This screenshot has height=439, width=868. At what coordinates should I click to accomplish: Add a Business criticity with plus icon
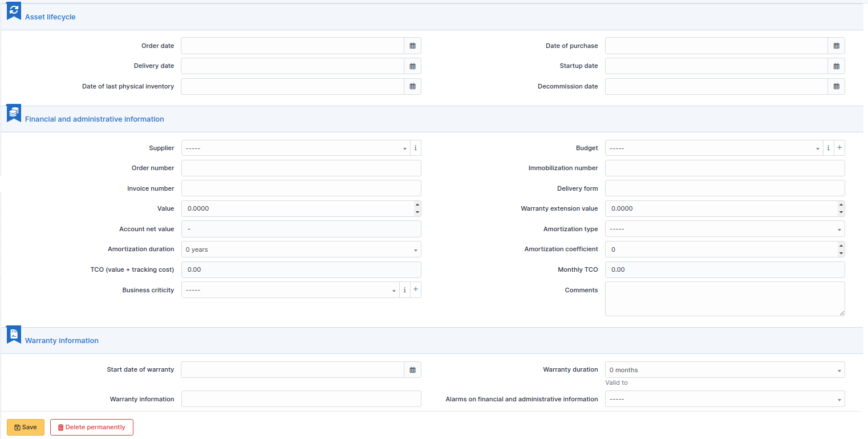point(416,290)
